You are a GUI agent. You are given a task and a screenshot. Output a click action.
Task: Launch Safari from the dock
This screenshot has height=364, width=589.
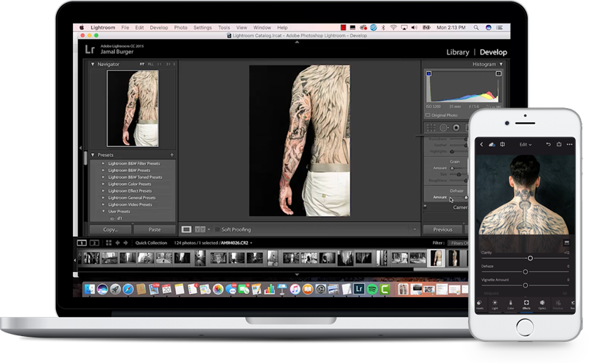coord(127,289)
